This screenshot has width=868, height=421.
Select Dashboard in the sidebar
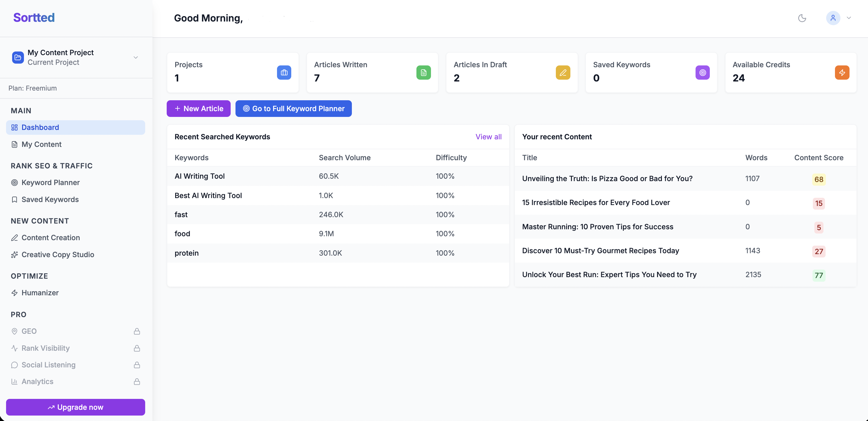click(75, 127)
